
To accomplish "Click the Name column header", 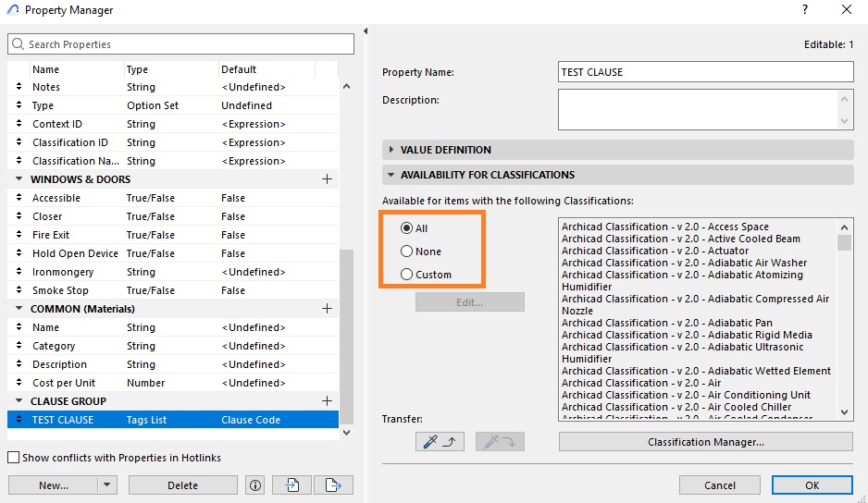I will 77,69.
